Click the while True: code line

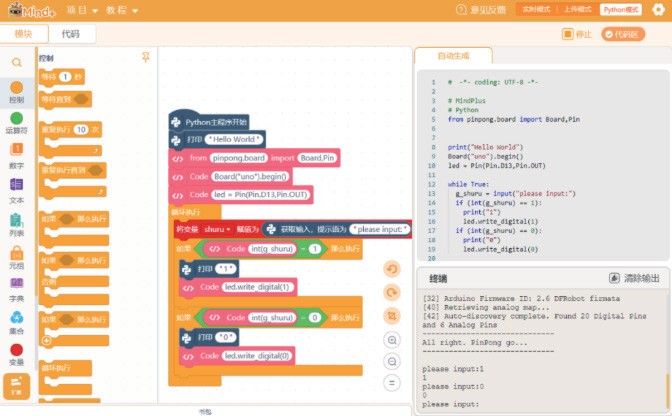pyautogui.click(x=468, y=184)
